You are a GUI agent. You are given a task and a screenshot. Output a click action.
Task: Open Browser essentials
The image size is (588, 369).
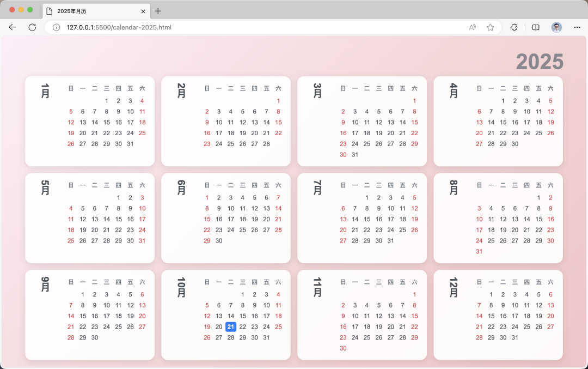(x=513, y=27)
